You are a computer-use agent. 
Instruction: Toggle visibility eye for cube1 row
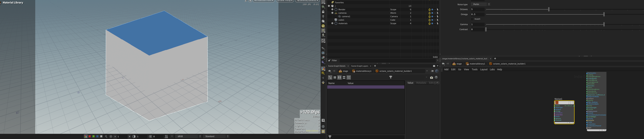tap(432, 20)
